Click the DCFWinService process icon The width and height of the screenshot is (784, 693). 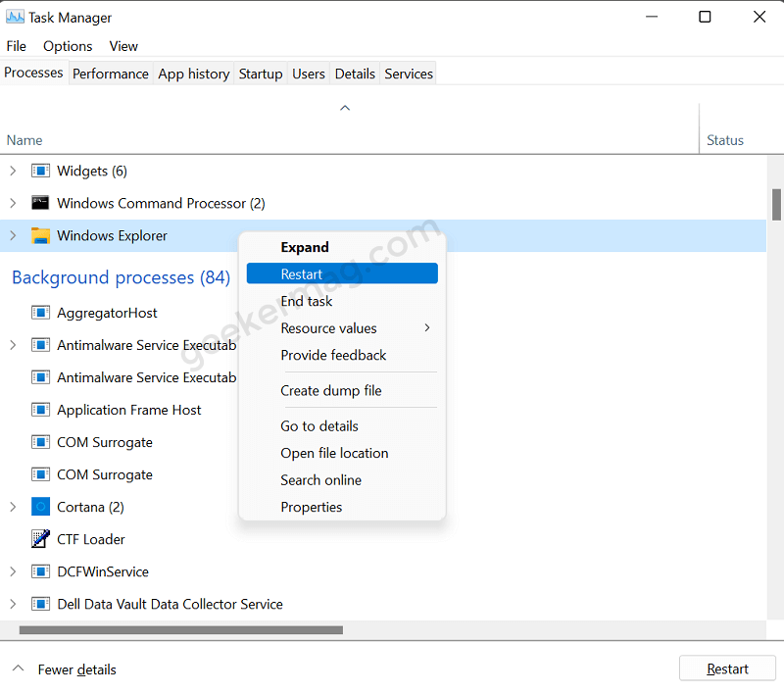(x=40, y=571)
